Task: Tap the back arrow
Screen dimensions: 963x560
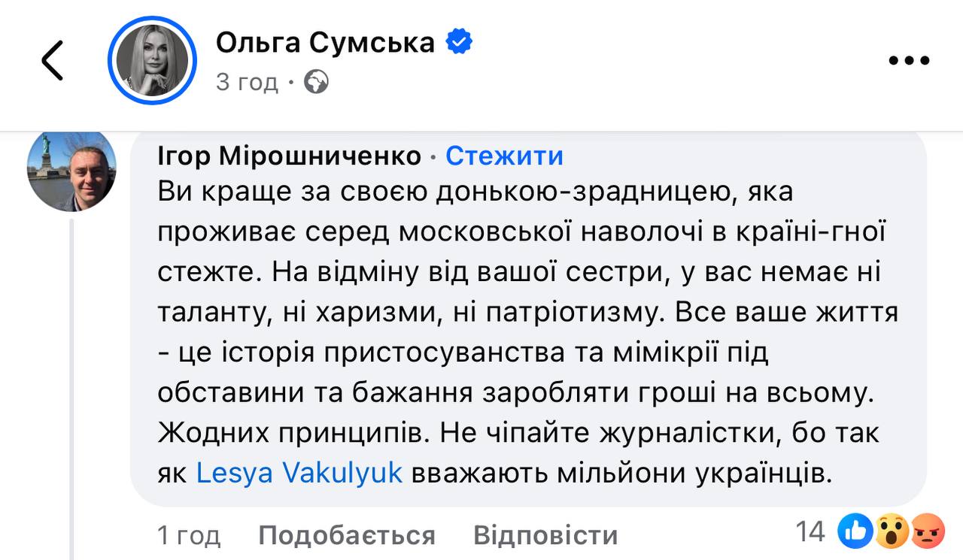Action: pyautogui.click(x=53, y=61)
